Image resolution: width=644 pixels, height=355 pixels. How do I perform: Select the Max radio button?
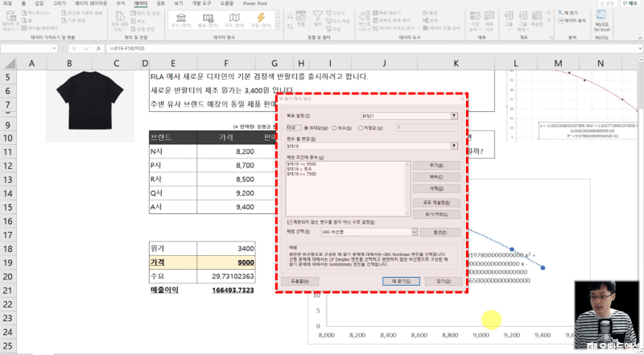pyautogui.click(x=304, y=127)
